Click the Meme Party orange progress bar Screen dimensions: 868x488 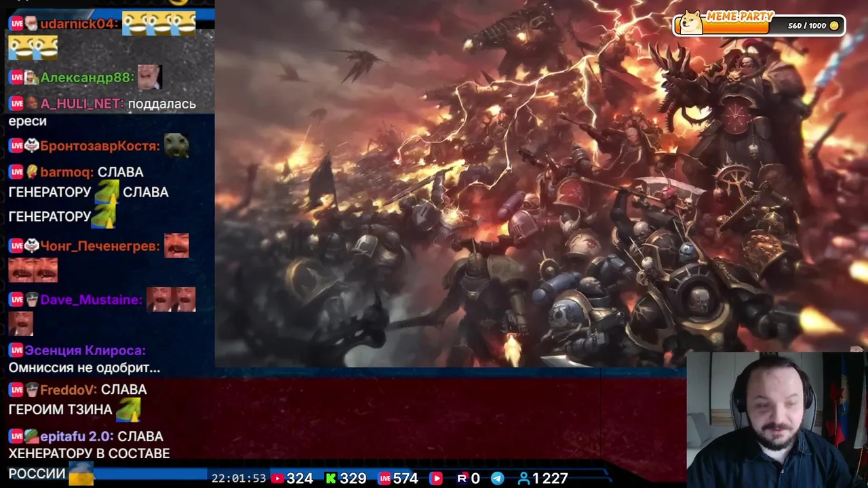click(735, 28)
